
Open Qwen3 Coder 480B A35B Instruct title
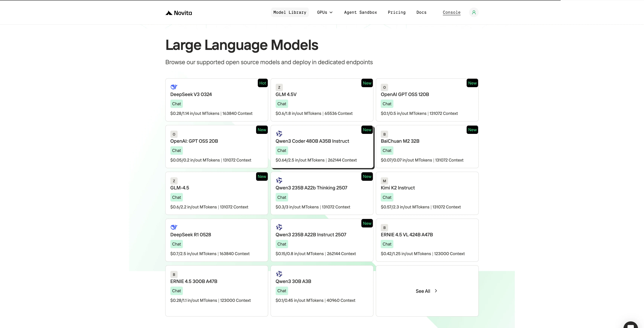(x=312, y=141)
